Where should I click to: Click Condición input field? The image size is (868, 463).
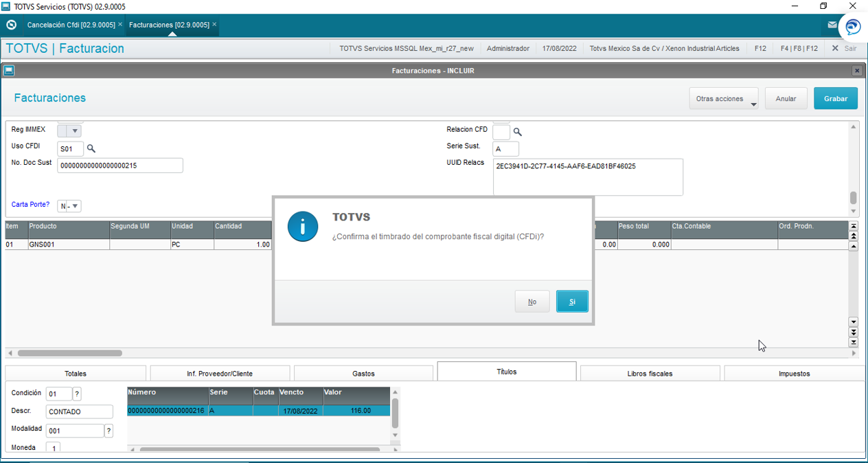pos(59,394)
